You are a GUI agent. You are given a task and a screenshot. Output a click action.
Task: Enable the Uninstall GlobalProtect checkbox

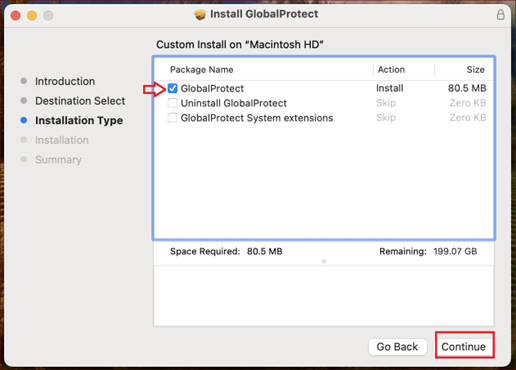pyautogui.click(x=172, y=103)
